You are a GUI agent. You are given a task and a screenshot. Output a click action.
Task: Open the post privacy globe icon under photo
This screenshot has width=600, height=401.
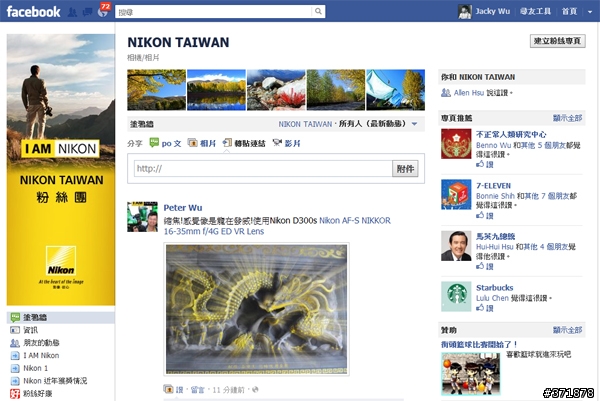[x=255, y=390]
